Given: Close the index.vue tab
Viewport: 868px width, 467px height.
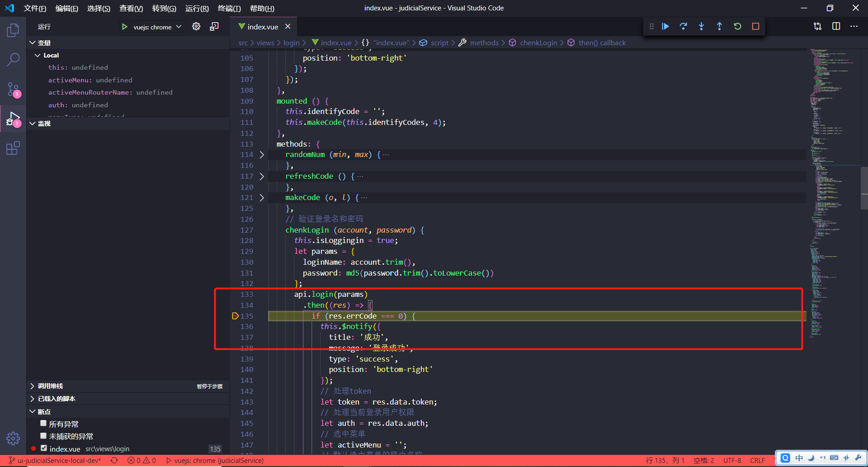Looking at the screenshot, I should tap(288, 27).
